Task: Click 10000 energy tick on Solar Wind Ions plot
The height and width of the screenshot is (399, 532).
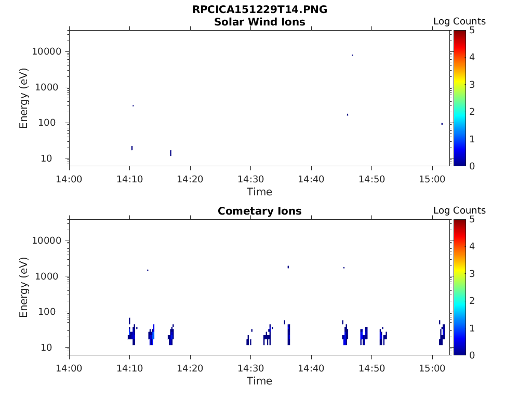Action: coord(47,51)
